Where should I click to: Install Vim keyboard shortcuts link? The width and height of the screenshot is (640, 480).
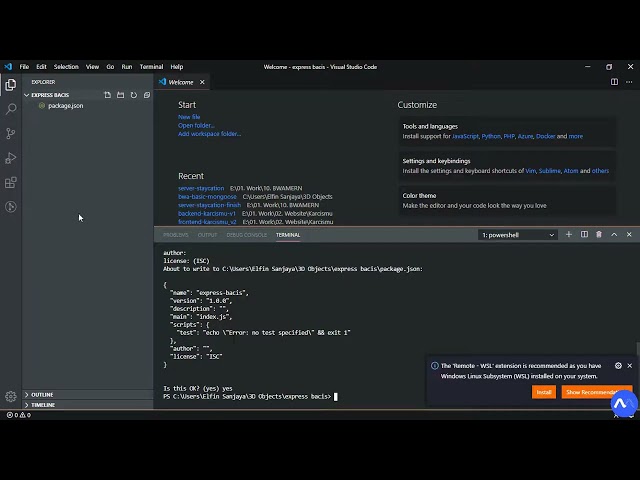click(531, 171)
